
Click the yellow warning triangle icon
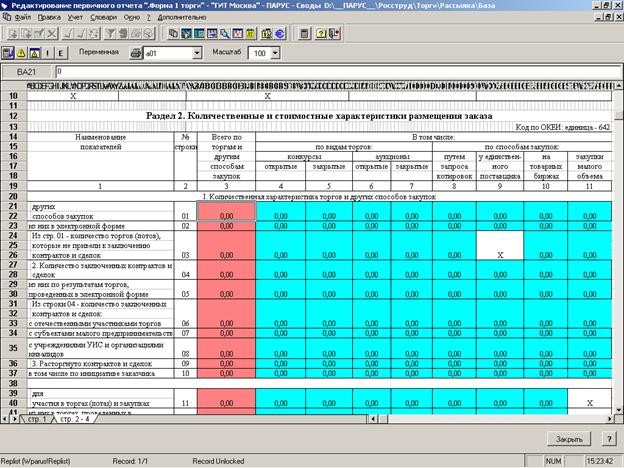(x=21, y=53)
